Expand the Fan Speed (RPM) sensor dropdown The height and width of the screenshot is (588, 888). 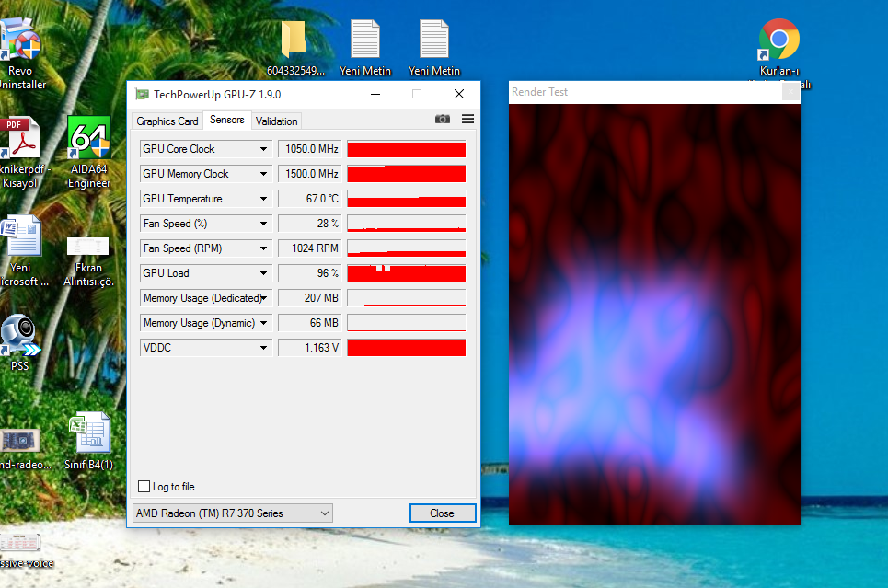[x=264, y=248]
